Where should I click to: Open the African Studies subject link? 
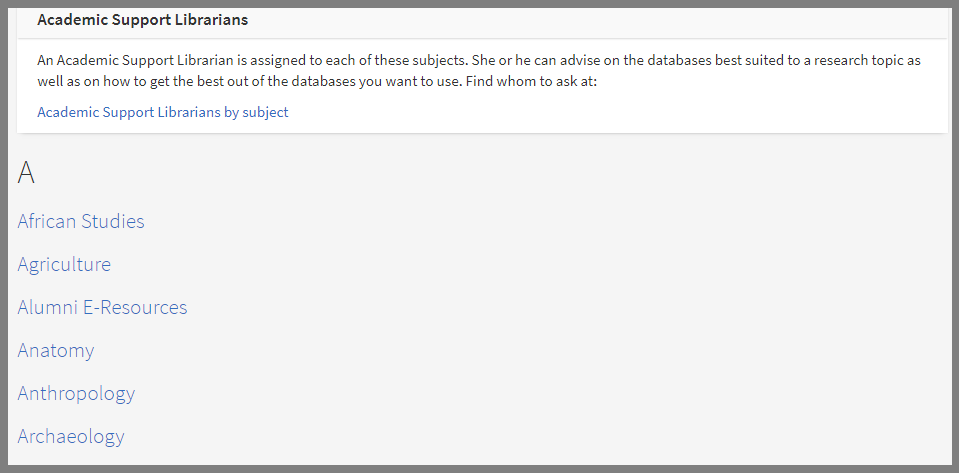81,221
